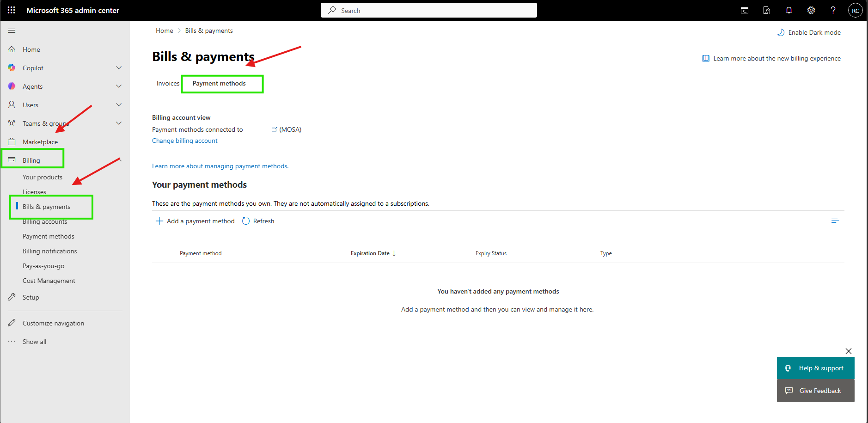This screenshot has width=868, height=423.
Task: Click the Marketplace bag icon
Action: 12,142
